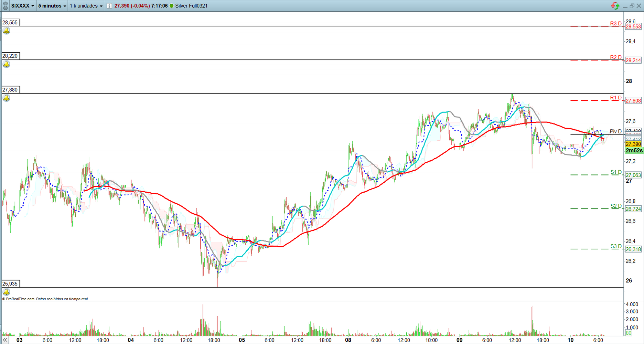
Task: Click the date marker 04 on time axis
Action: [x=131, y=340]
